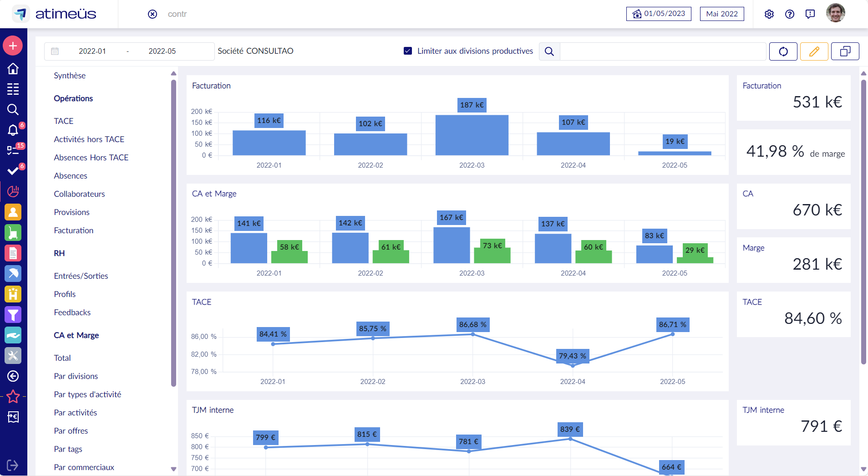Click the orange pencil edit button
Screen dimensions: 868x476
(814, 51)
